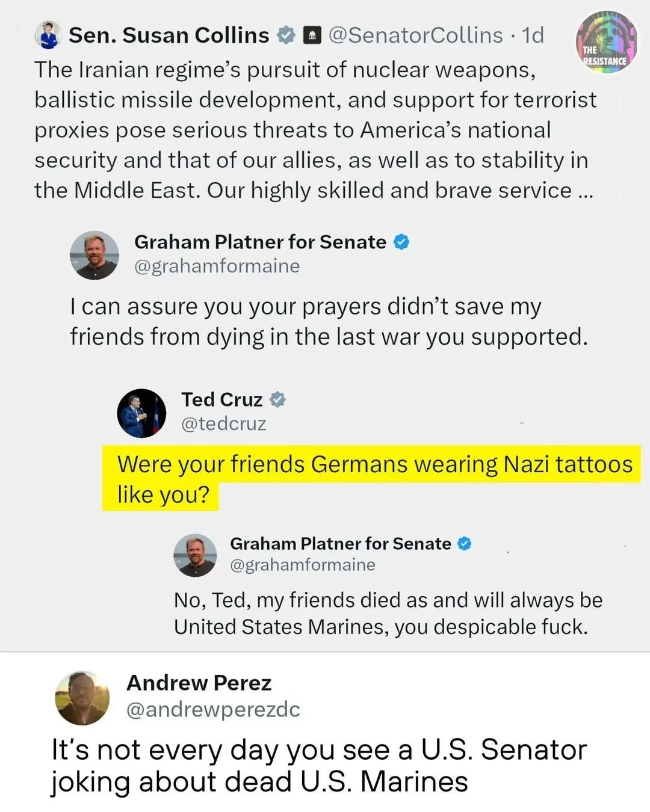Click the '1d' timestamp on Collins' tweet

[x=533, y=35]
